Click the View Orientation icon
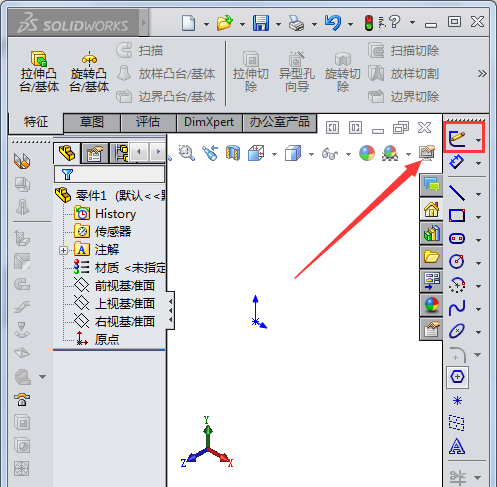This screenshot has height=487, width=497. click(256, 153)
